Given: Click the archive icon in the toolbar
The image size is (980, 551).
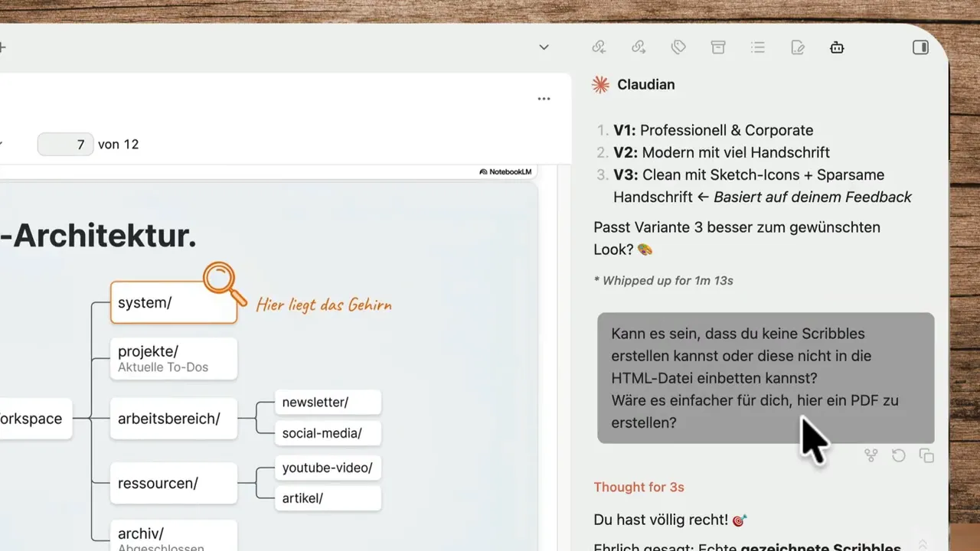Looking at the screenshot, I should click(718, 47).
